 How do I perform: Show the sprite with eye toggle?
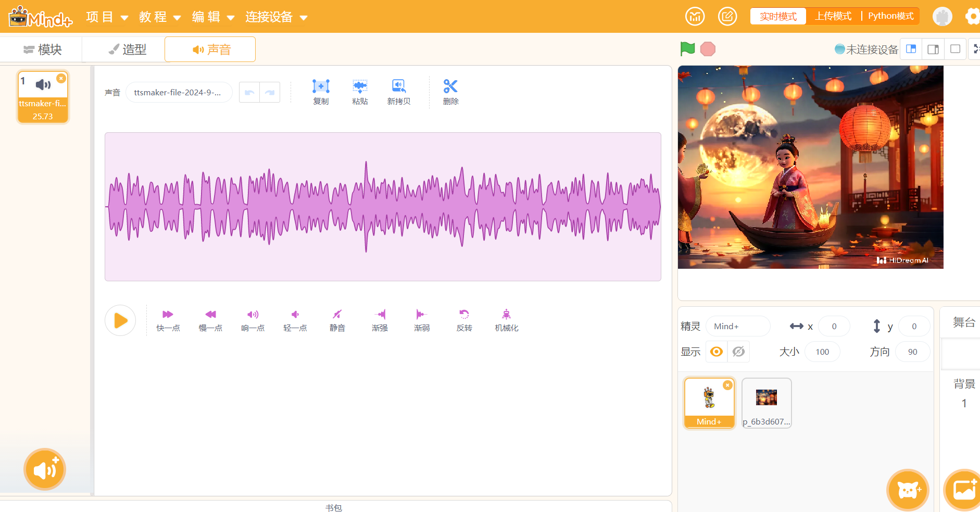[x=717, y=352]
